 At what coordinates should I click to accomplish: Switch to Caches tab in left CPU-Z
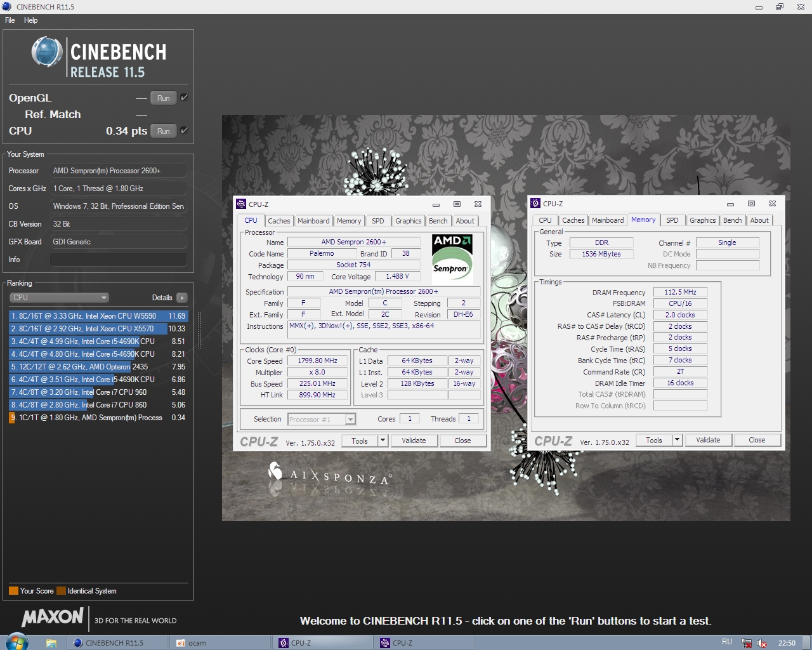(x=278, y=221)
